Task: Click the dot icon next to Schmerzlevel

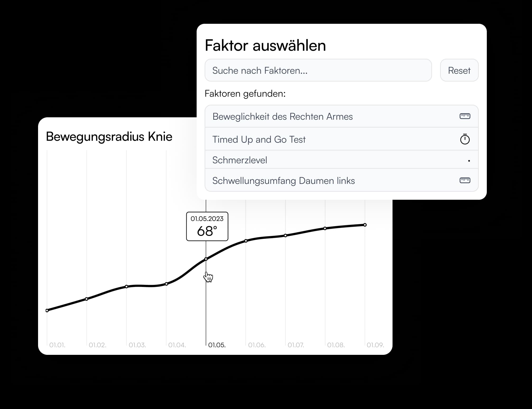Action: coord(469,160)
